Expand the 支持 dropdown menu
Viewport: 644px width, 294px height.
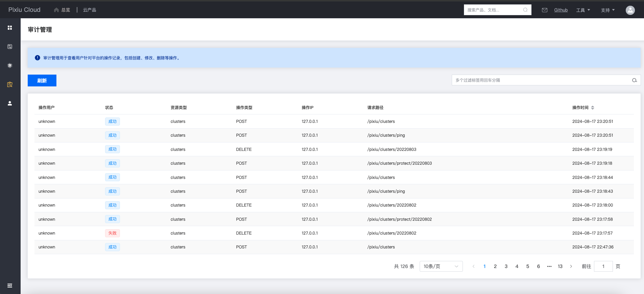point(608,10)
